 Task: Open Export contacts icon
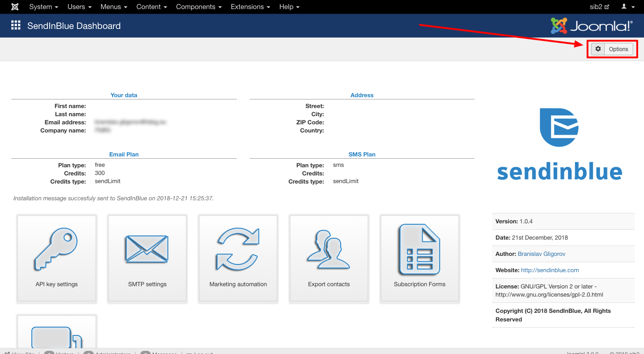click(x=329, y=249)
